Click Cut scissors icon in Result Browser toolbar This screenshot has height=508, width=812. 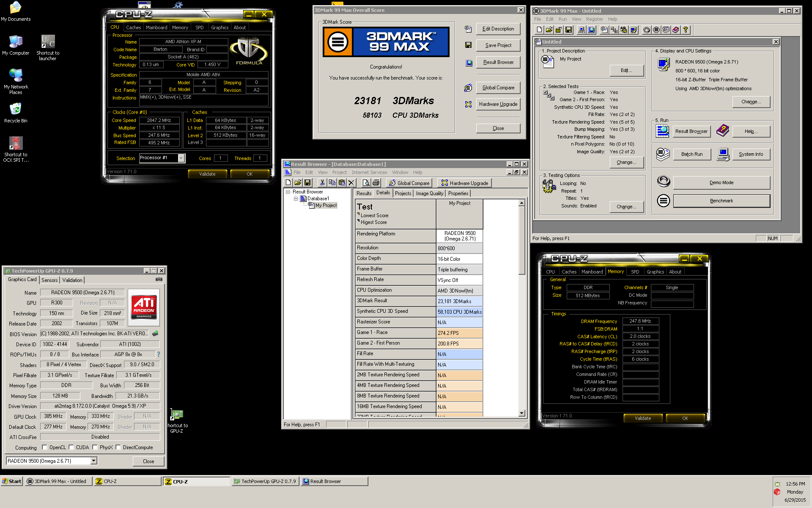pyautogui.click(x=322, y=183)
